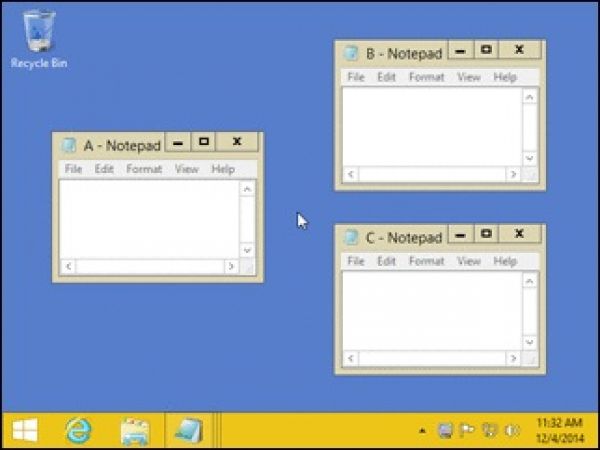Launch Internet Explorer from the taskbar

pos(78,430)
